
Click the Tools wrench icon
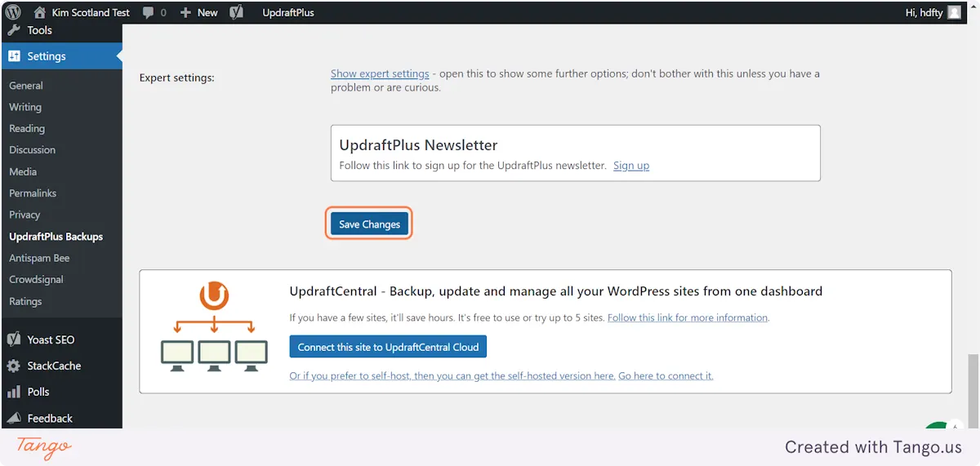coord(14,30)
